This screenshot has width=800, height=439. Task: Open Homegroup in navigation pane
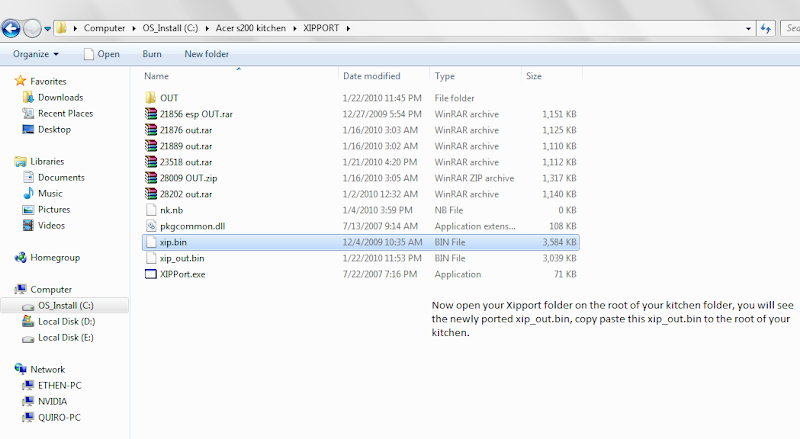click(55, 258)
